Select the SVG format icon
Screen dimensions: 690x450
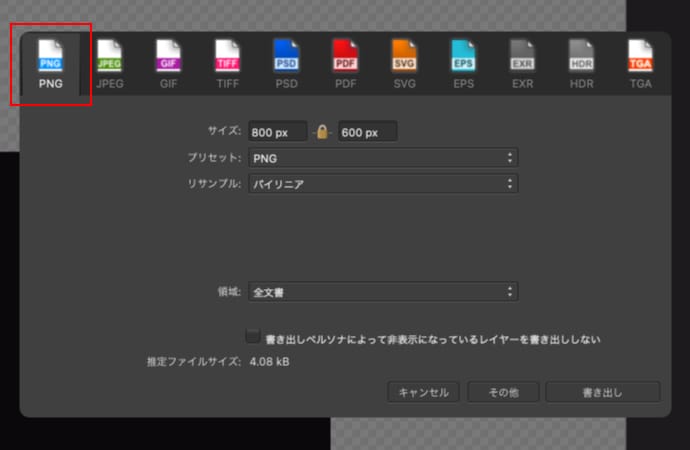pyautogui.click(x=404, y=62)
